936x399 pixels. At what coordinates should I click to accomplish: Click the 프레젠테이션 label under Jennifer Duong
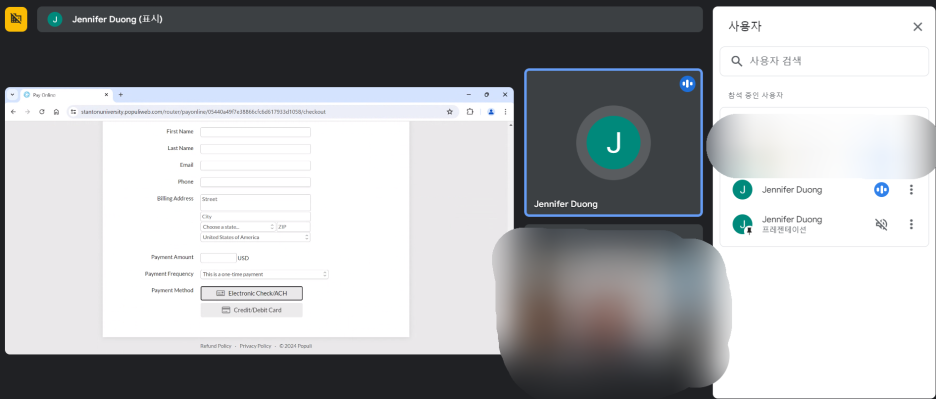pos(784,230)
